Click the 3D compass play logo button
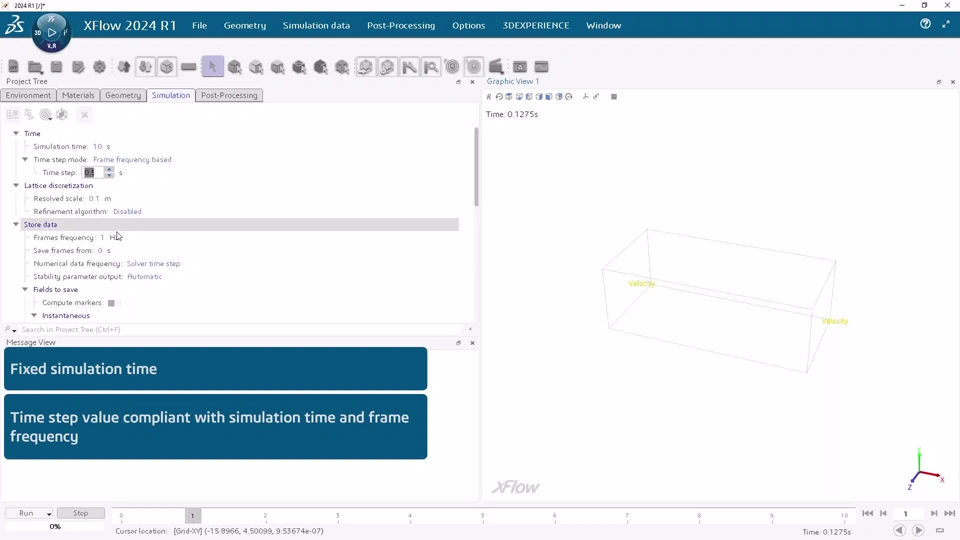960x540 pixels. tap(51, 31)
